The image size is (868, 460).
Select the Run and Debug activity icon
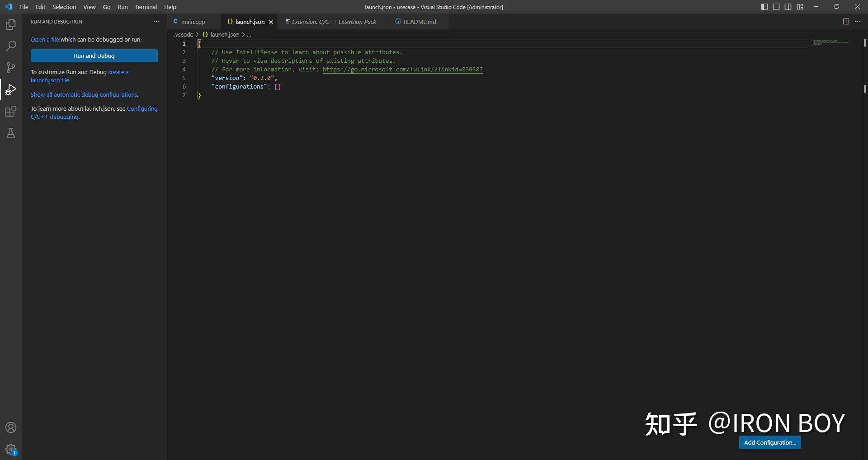[10, 89]
